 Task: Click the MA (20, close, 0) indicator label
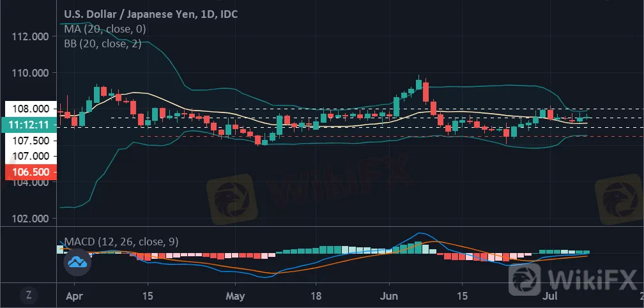[105, 29]
